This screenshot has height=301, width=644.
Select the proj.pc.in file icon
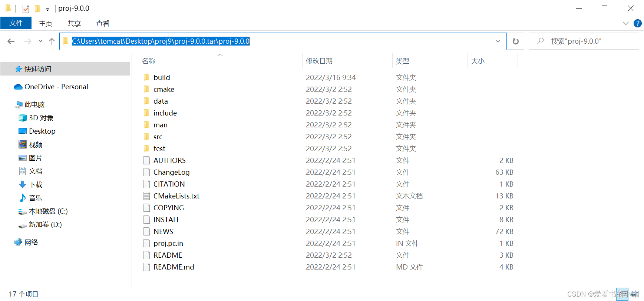pyautogui.click(x=147, y=243)
